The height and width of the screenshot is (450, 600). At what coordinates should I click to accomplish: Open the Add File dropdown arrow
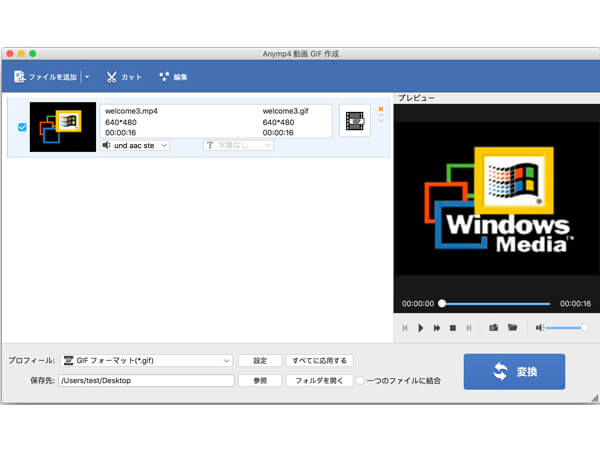click(87, 77)
